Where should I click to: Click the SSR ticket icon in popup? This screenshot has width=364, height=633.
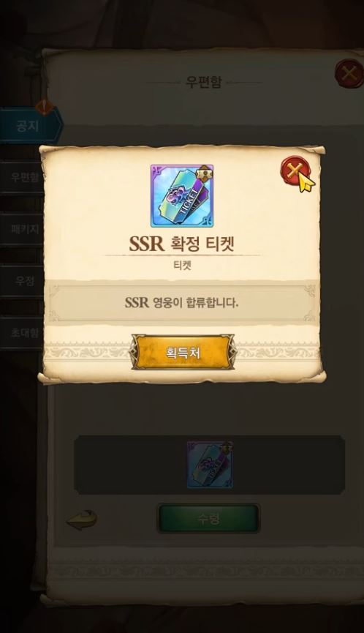click(x=182, y=196)
